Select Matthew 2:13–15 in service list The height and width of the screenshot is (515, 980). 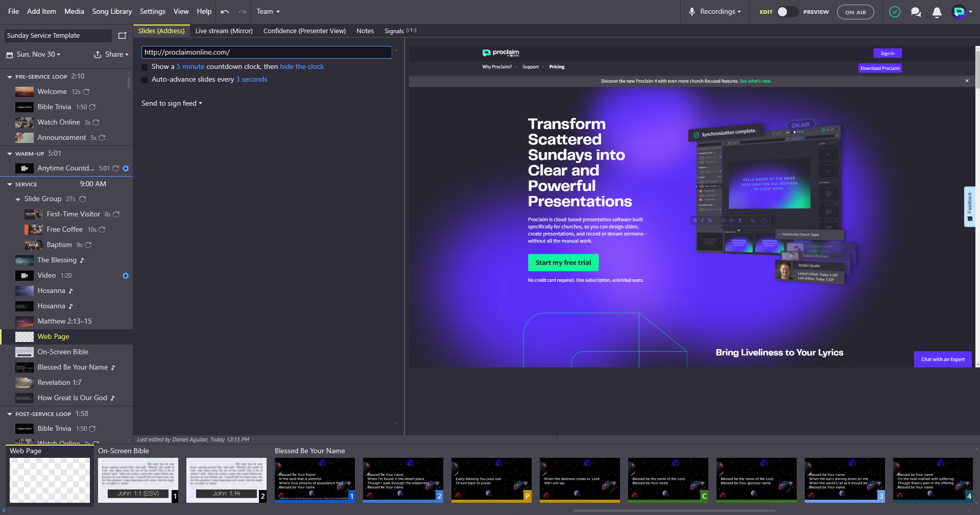[x=66, y=322]
